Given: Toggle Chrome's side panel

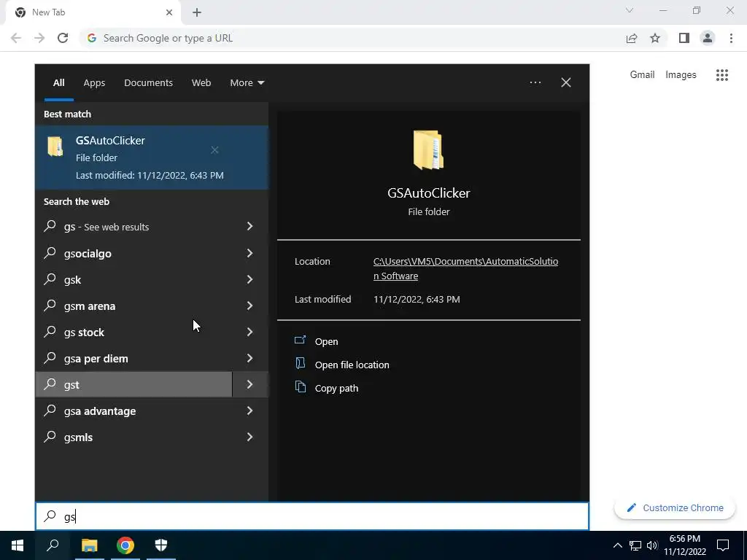Looking at the screenshot, I should pos(684,38).
